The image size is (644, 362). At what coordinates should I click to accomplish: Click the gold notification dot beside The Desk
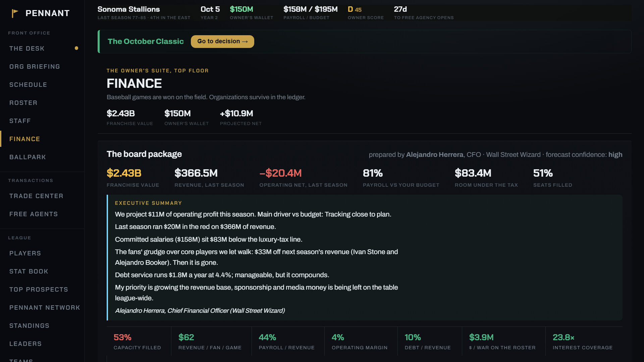point(76,48)
